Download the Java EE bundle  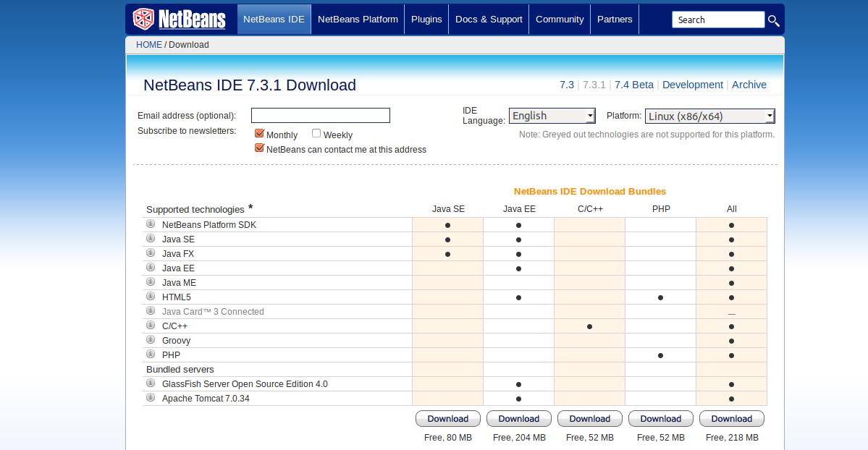pos(518,418)
